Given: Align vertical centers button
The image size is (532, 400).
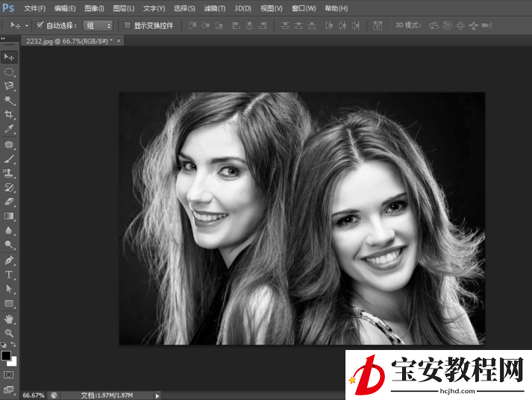Looking at the screenshot, I should click(206, 25).
